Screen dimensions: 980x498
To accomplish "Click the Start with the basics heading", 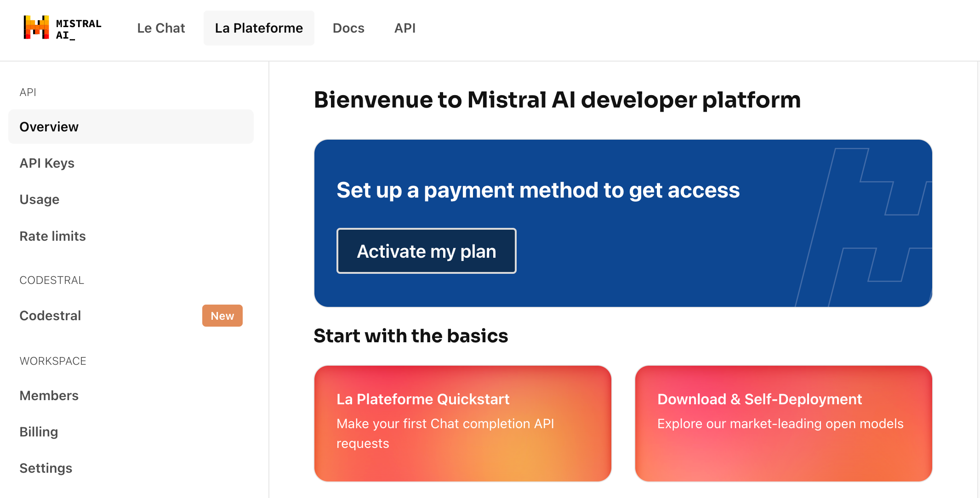I will tap(411, 336).
